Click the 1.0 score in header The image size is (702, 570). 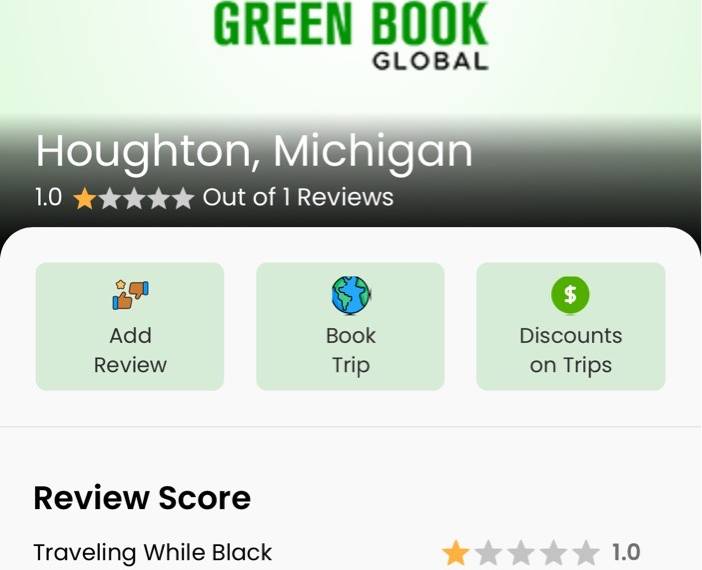point(48,197)
